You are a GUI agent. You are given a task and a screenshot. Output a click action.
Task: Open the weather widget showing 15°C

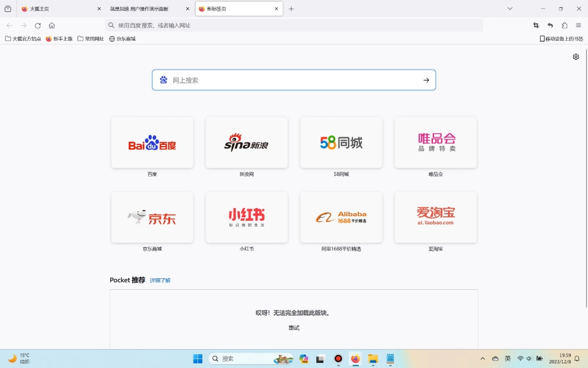[x=19, y=359]
